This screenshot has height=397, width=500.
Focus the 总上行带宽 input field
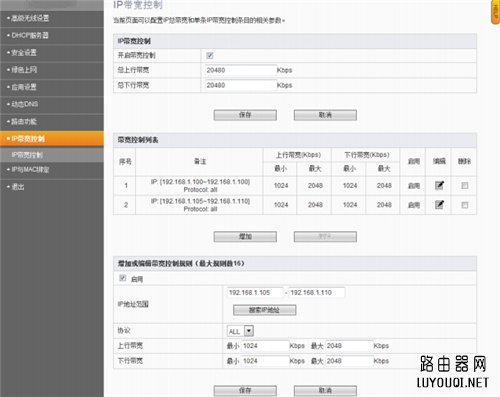coord(240,70)
